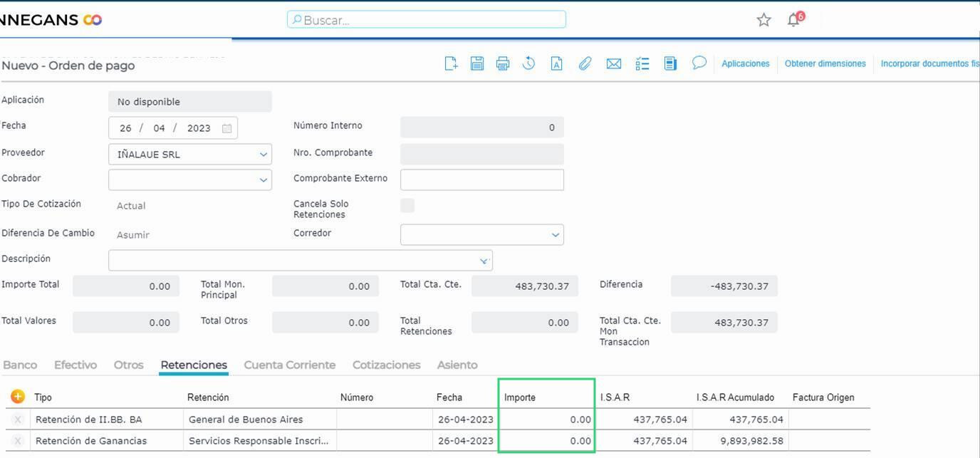Save the payment order with the diskette icon
This screenshot has height=458, width=980.
coord(477,64)
